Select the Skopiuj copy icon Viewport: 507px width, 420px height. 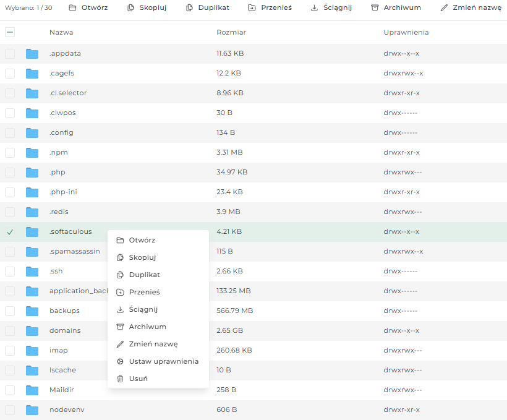click(130, 7)
